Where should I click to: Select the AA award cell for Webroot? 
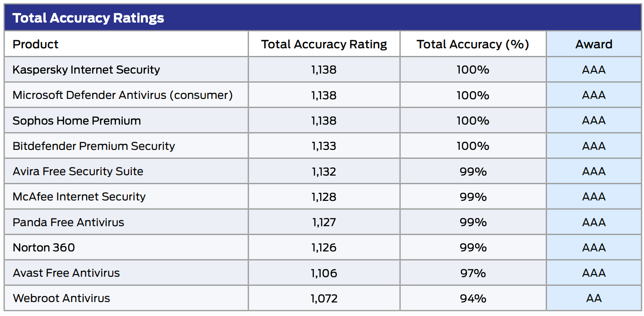coord(594,298)
